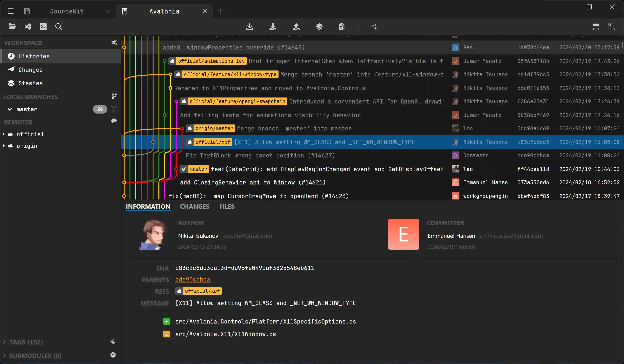Toggle history layout icon at top right

[x=596, y=27]
